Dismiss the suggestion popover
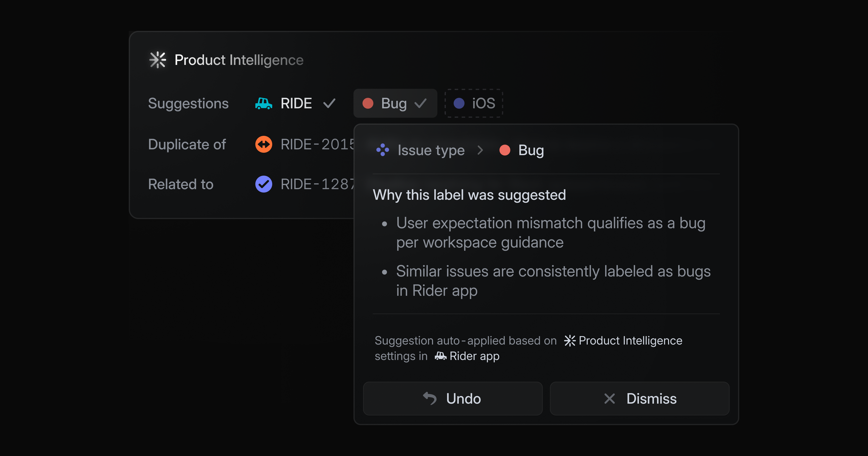Image resolution: width=868 pixels, height=456 pixels. click(639, 399)
